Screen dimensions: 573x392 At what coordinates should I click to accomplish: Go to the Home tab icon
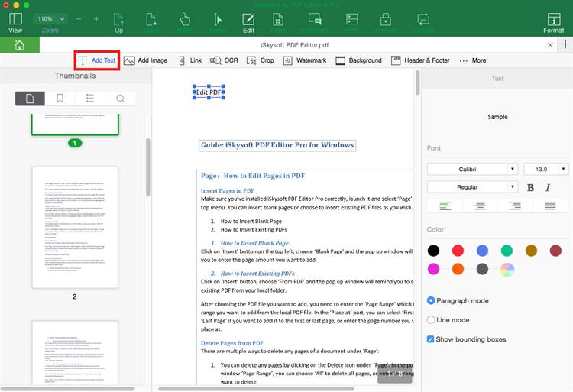pos(19,45)
